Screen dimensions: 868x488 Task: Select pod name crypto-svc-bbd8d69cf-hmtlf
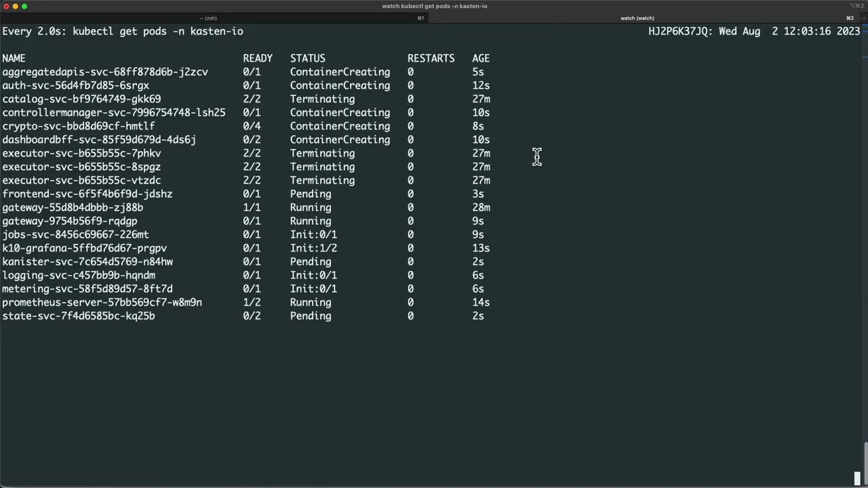click(x=79, y=126)
